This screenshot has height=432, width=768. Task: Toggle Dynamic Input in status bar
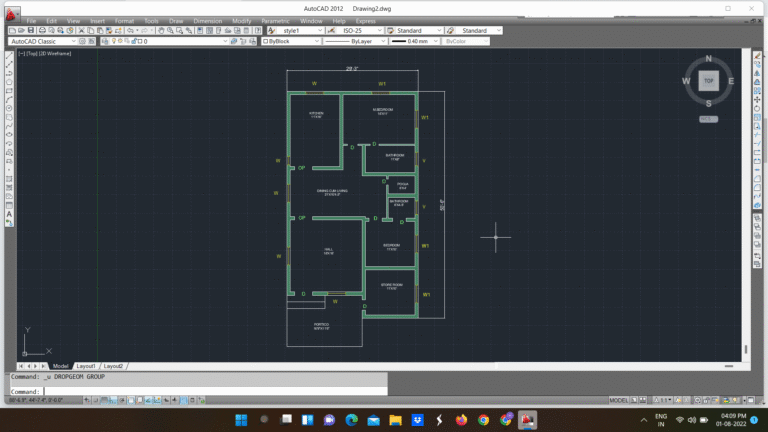point(166,400)
